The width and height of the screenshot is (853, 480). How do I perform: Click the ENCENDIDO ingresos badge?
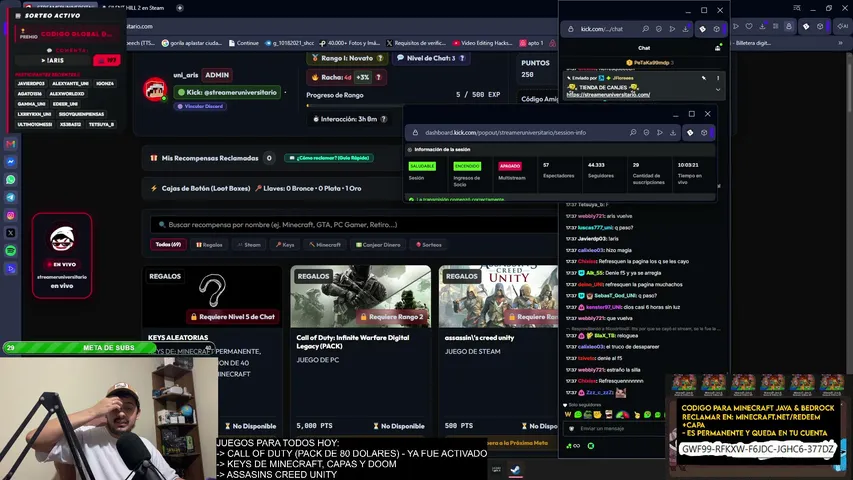click(x=467, y=166)
